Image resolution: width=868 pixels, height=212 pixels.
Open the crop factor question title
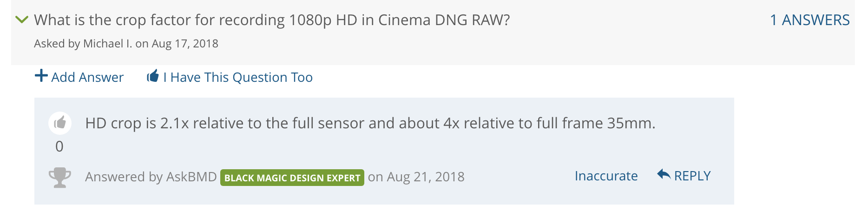point(272,20)
